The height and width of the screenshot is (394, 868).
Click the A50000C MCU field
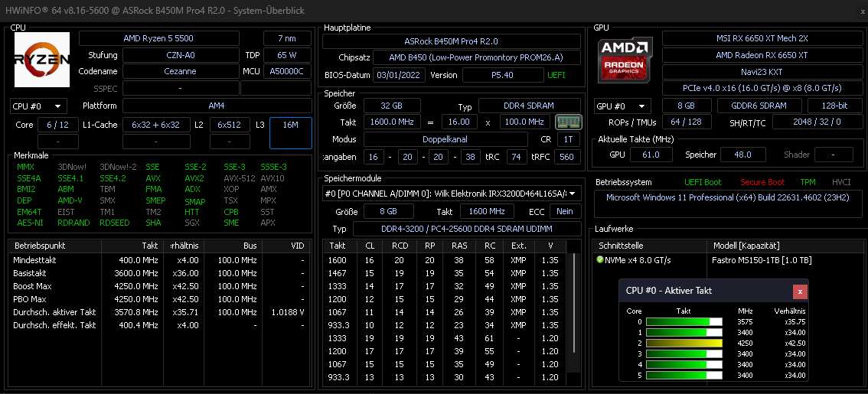click(x=287, y=71)
